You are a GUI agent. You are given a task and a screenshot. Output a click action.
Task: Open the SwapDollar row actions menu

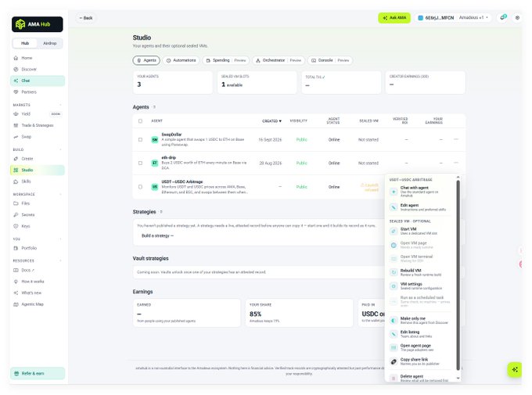(x=456, y=139)
